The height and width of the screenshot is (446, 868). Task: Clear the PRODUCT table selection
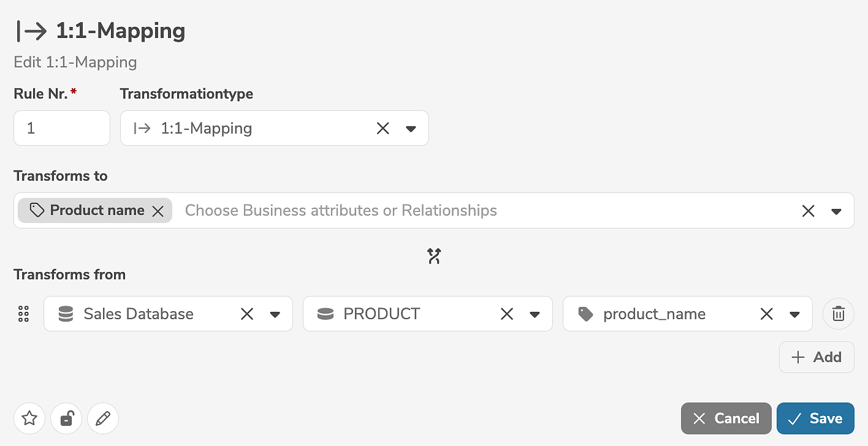[x=507, y=314]
